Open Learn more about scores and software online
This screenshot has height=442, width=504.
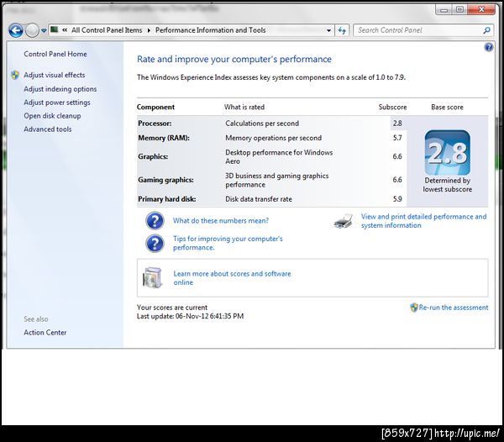click(232, 278)
